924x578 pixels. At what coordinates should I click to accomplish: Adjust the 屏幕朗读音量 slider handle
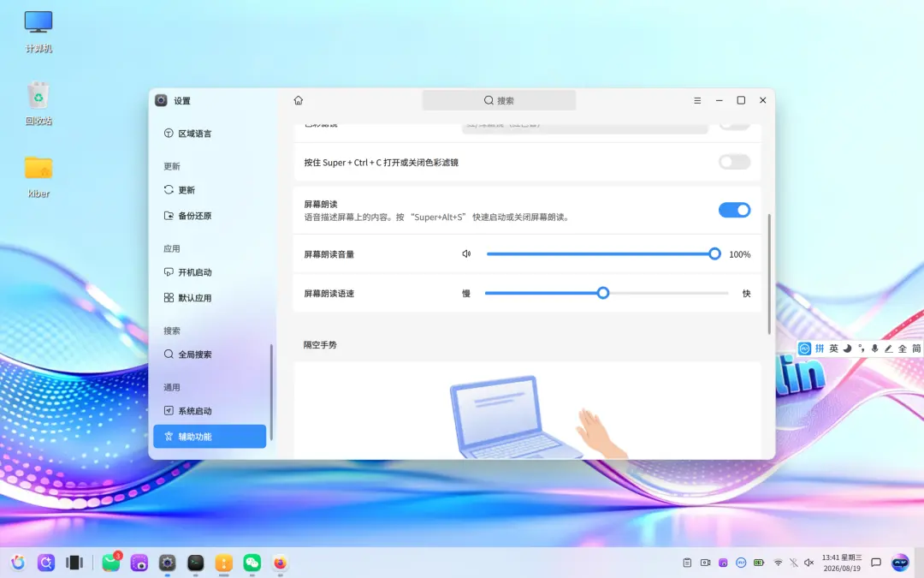point(714,254)
